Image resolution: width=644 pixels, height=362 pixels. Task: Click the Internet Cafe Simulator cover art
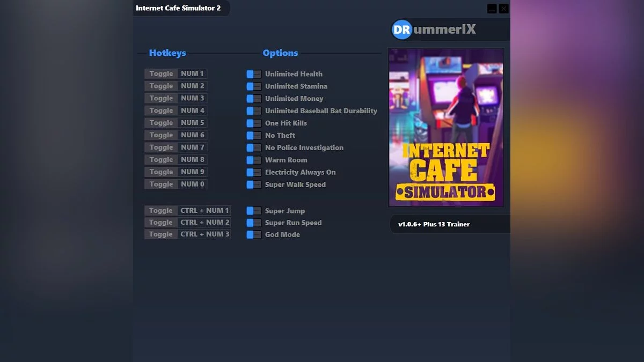point(445,127)
